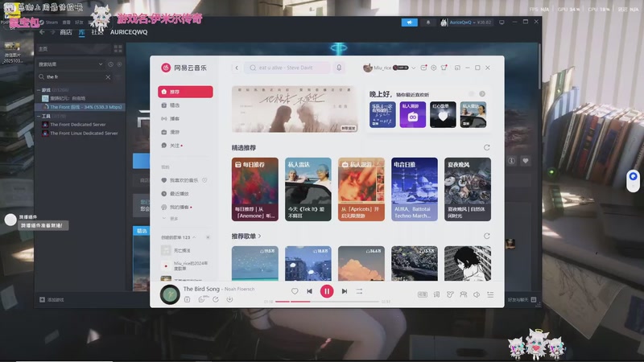This screenshot has width=644, height=362.
Task: Next recommendation arrow in 晚上好 card
Action: click(x=482, y=94)
